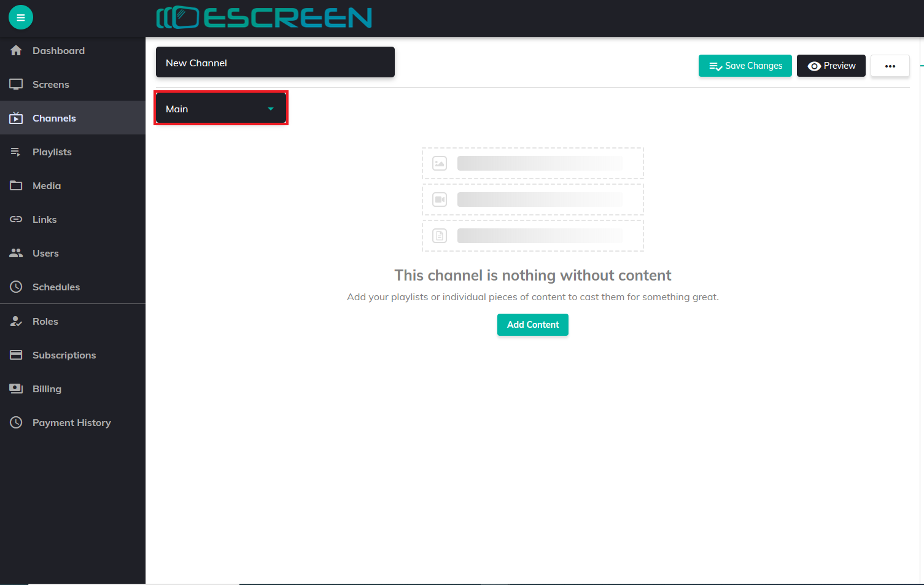
Task: Preview the channel with eye button
Action: (831, 66)
